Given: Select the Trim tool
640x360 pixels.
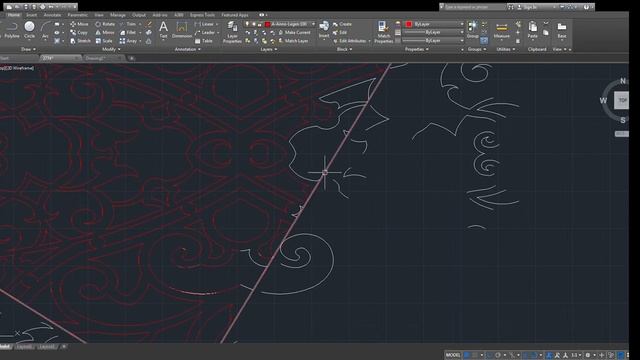Looking at the screenshot, I should pos(128,24).
